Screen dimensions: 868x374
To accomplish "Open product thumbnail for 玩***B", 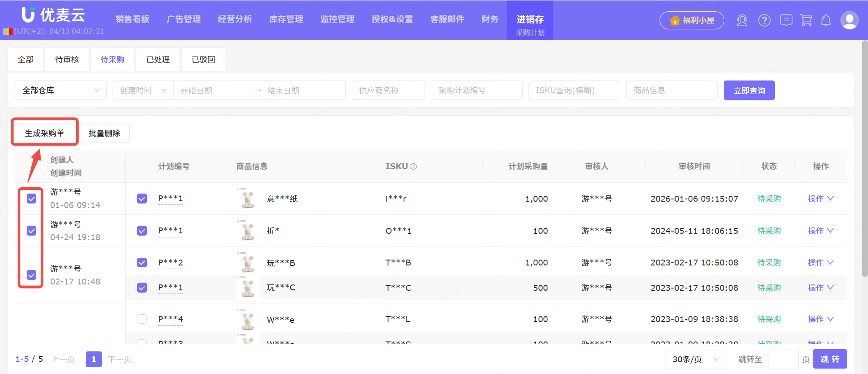I will [248, 262].
